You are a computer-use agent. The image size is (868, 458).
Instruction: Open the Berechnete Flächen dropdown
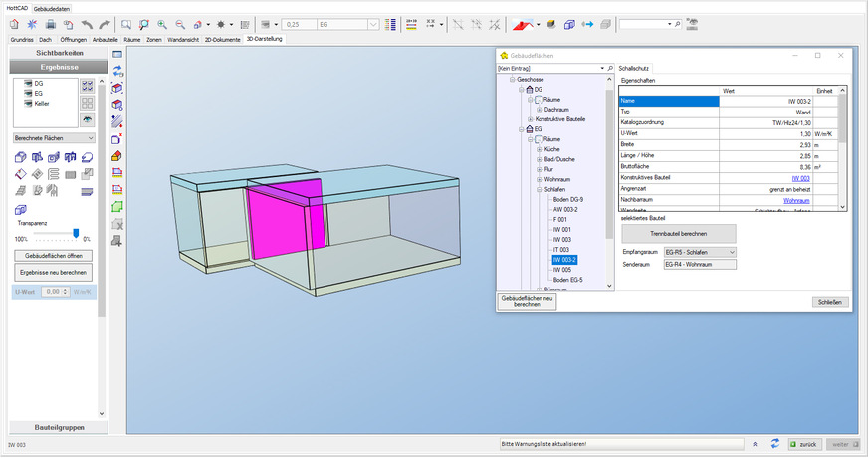[90, 138]
